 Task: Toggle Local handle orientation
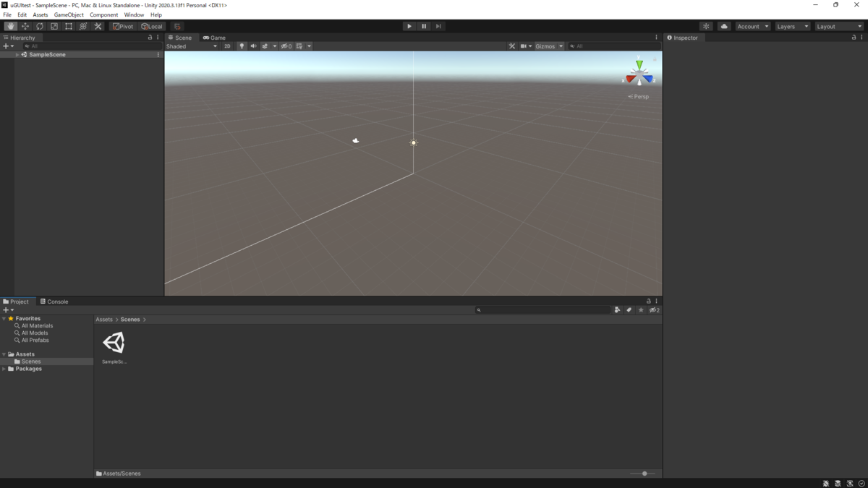click(151, 26)
